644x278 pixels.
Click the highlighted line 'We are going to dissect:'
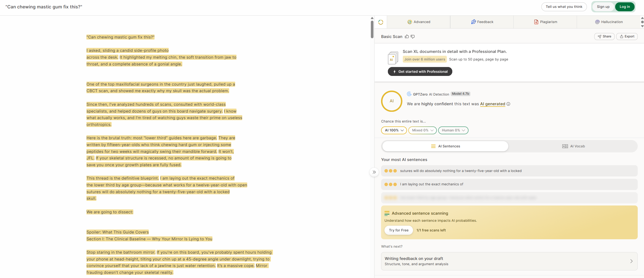(110, 212)
